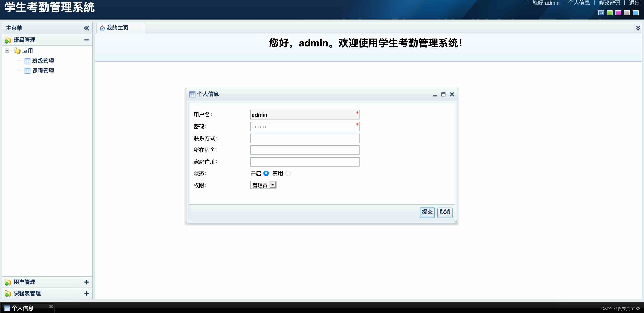Image resolution: width=644 pixels, height=313 pixels.
Task: Expand the 用户管理 accordion section
Action: (86, 282)
